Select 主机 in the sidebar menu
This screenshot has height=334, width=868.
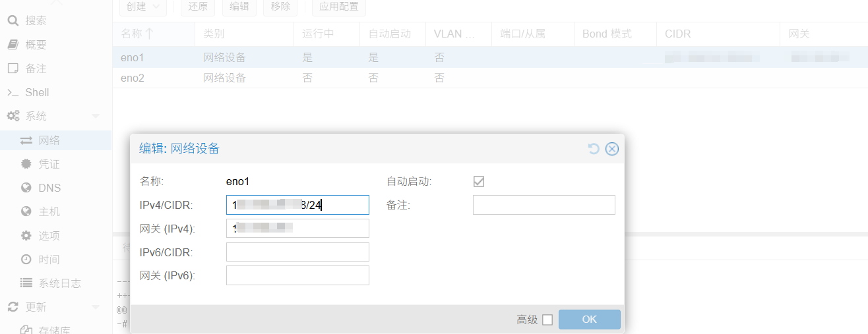click(49, 211)
